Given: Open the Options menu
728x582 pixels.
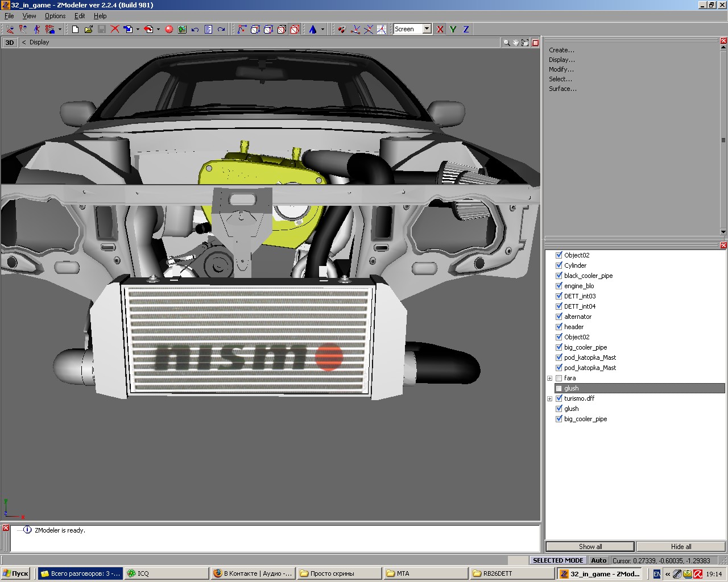Looking at the screenshot, I should (x=55, y=16).
